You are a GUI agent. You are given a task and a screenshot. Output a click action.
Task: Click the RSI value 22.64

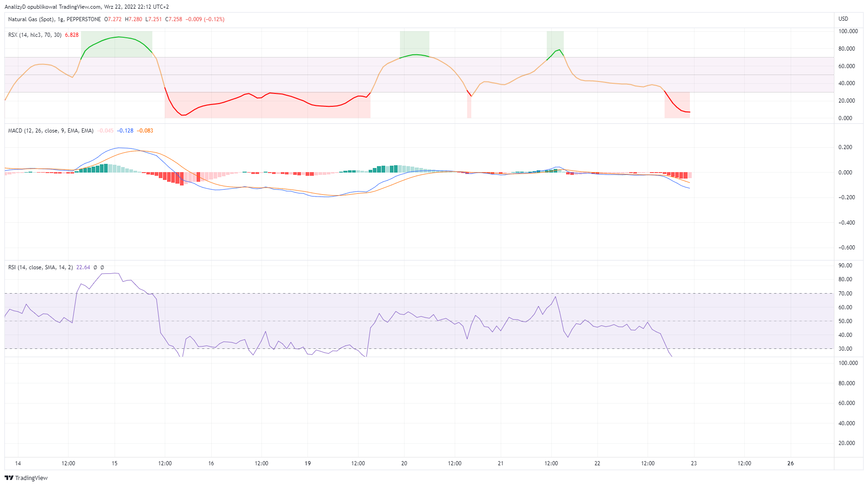[83, 267]
